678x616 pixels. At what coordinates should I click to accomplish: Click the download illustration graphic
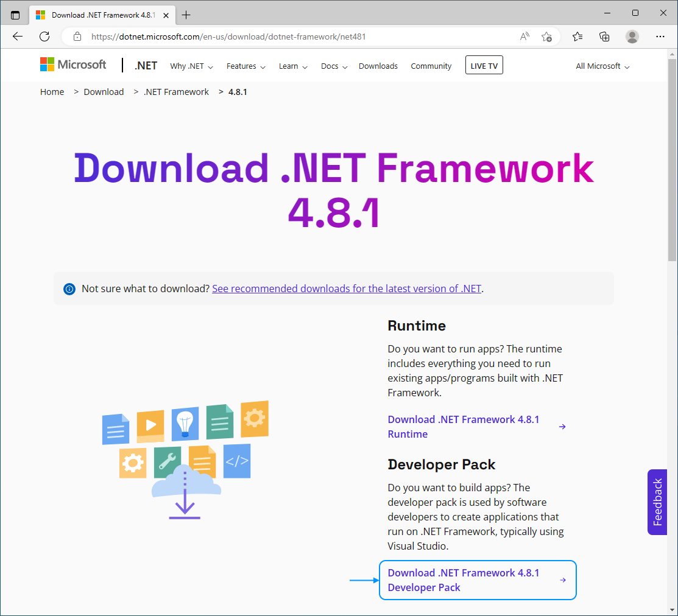[x=185, y=460]
